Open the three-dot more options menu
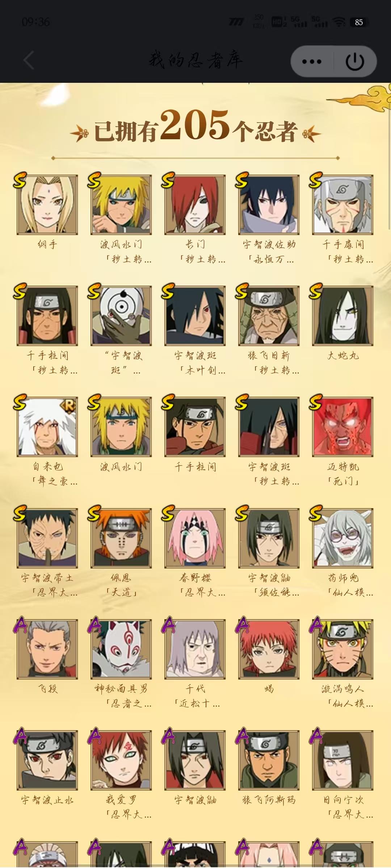Image resolution: width=391 pixels, height=868 pixels. point(312,61)
